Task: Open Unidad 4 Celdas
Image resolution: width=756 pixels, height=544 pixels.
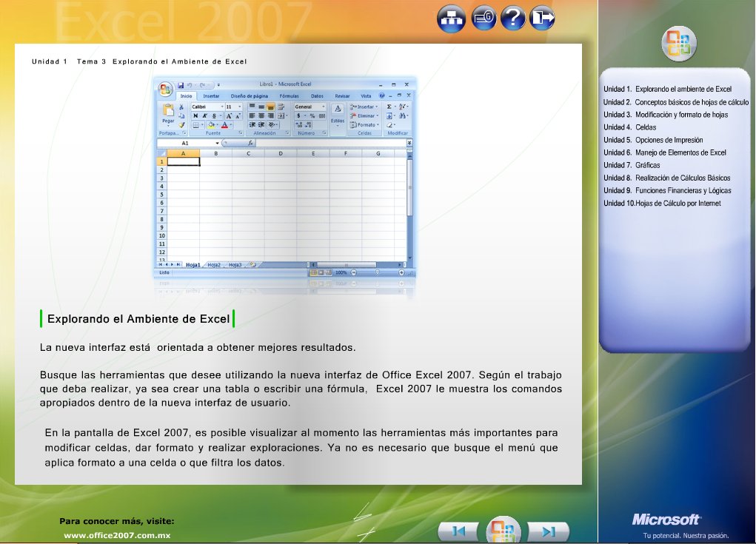Action: click(x=629, y=127)
